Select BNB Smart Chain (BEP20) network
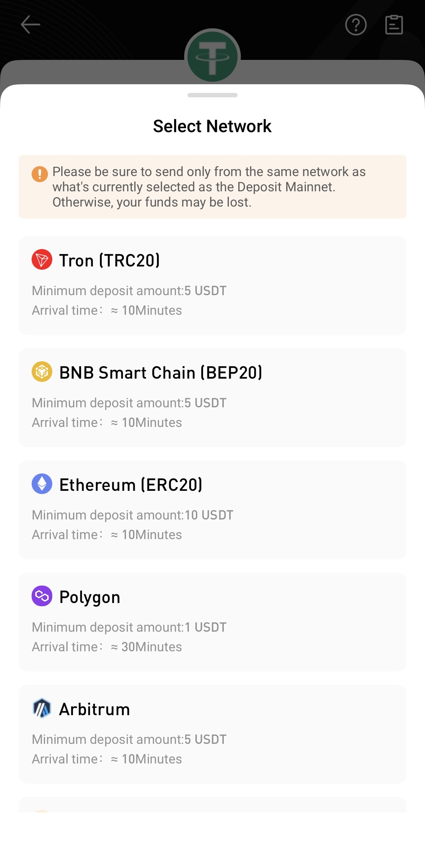 pyautogui.click(x=212, y=398)
